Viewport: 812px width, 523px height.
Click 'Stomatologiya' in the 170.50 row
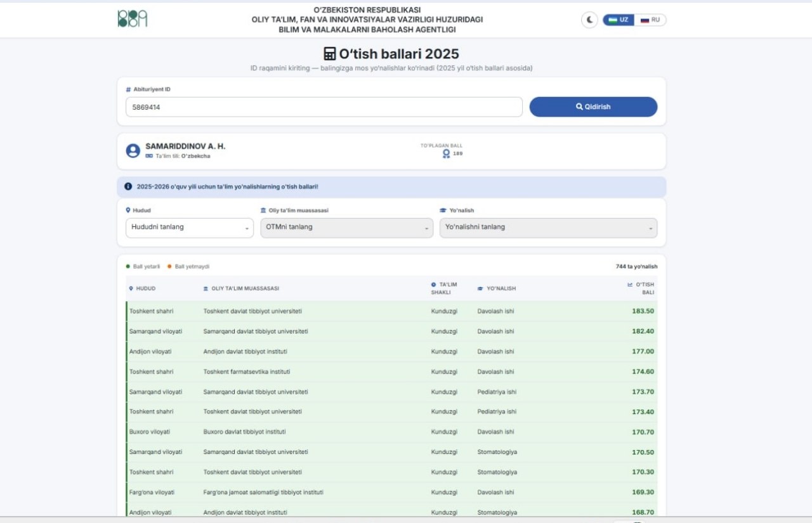pyautogui.click(x=497, y=452)
